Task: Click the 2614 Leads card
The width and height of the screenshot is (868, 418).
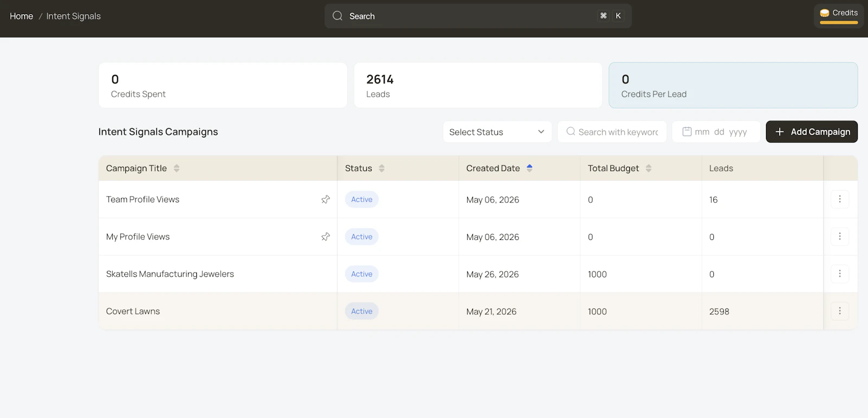Action: pyautogui.click(x=478, y=85)
